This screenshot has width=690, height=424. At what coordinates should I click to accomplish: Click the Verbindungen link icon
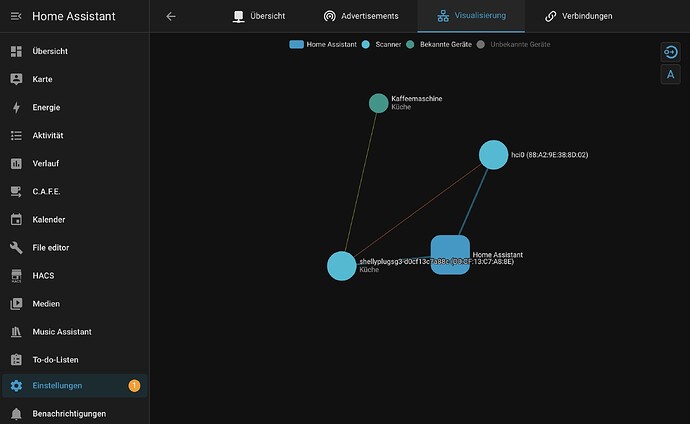(551, 16)
